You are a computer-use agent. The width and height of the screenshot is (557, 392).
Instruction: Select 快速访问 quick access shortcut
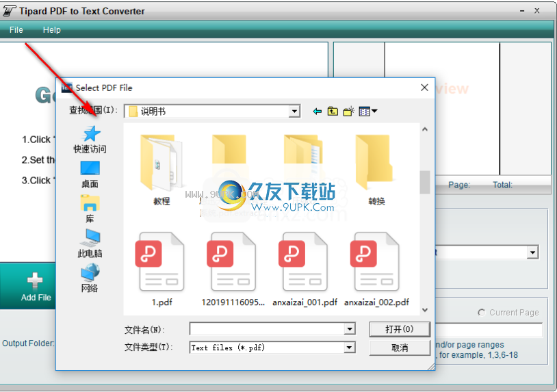point(90,140)
